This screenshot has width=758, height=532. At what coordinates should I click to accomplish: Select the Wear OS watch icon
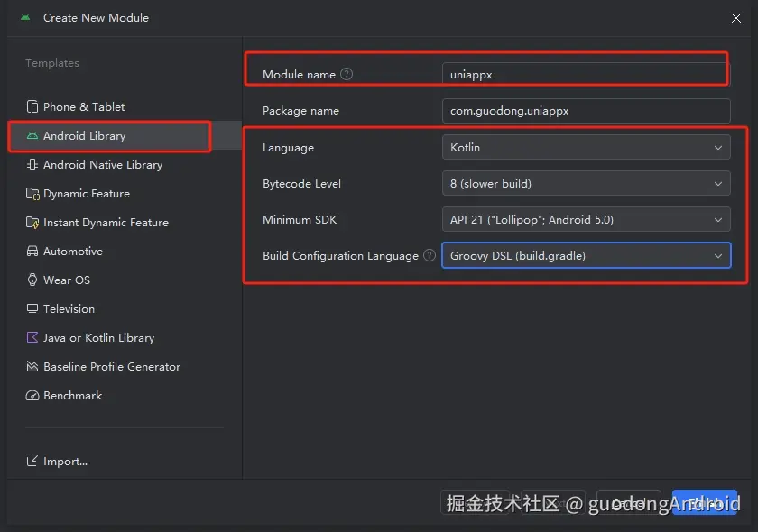(x=32, y=280)
